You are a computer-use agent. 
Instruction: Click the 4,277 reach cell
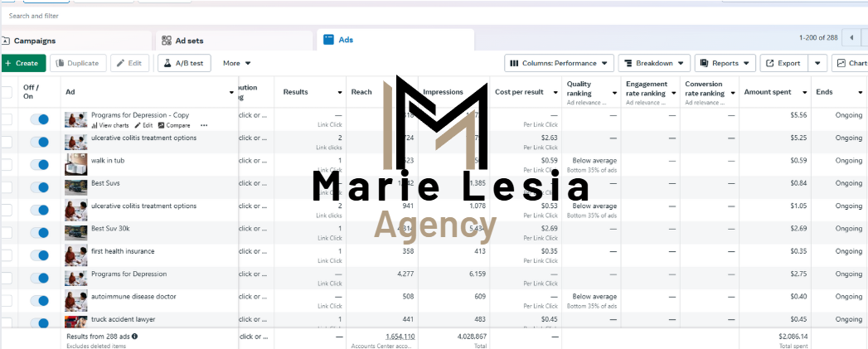coord(405,274)
